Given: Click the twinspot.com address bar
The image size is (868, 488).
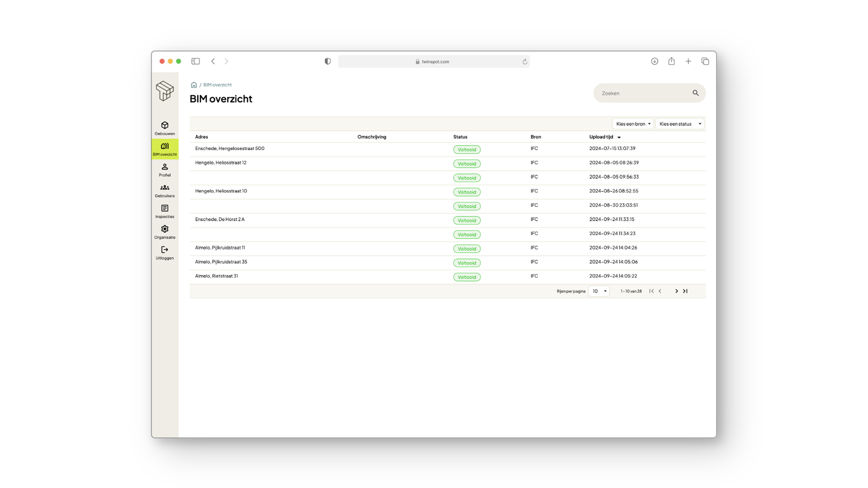Looking at the screenshot, I should click(x=433, y=62).
